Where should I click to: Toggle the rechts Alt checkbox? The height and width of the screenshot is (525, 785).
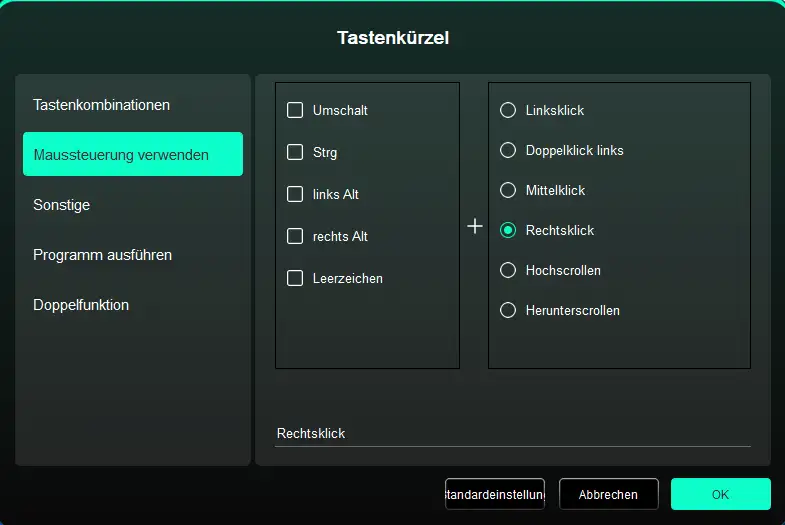tap(295, 236)
